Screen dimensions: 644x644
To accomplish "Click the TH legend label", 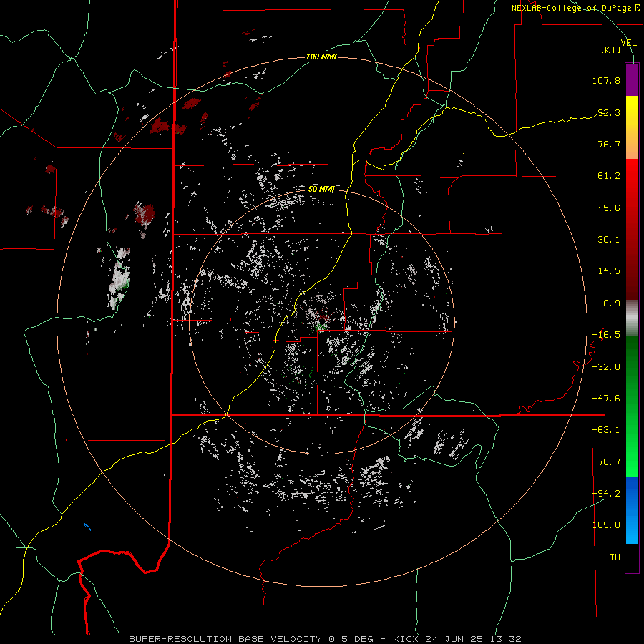I will (615, 557).
